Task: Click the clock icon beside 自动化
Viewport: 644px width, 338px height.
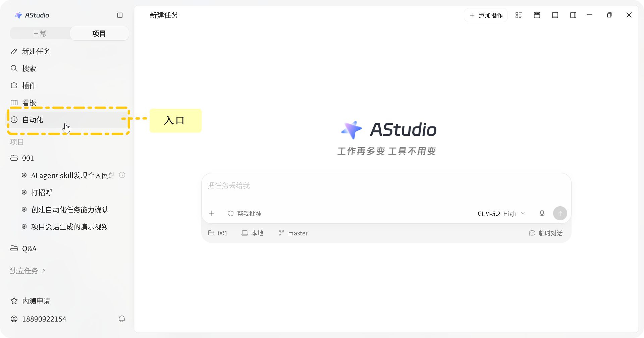Action: point(14,120)
